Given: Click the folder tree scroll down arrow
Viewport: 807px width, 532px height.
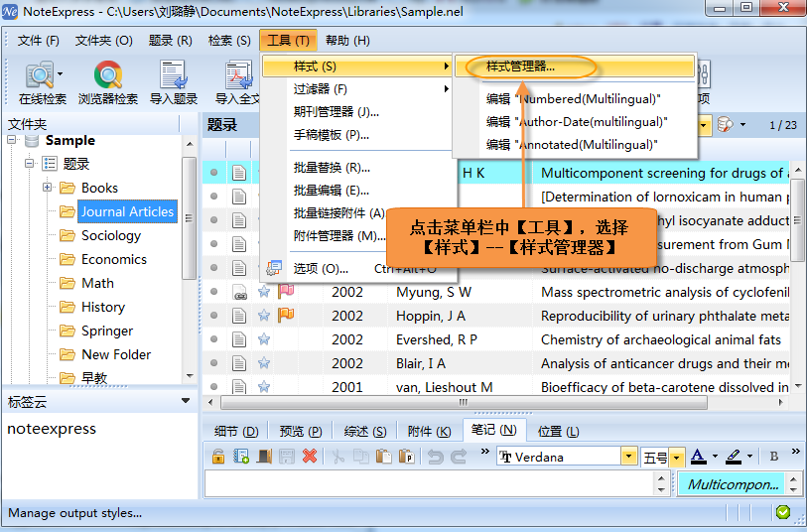Looking at the screenshot, I should (x=190, y=376).
